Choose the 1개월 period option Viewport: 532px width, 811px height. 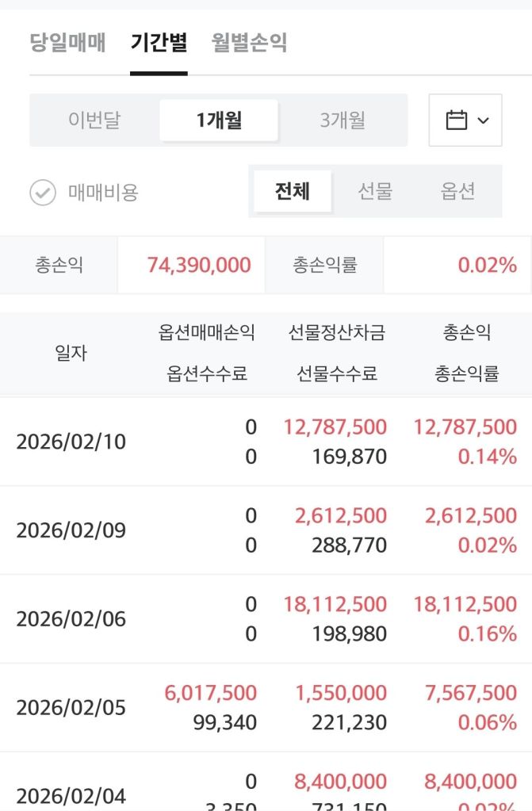coord(219,121)
